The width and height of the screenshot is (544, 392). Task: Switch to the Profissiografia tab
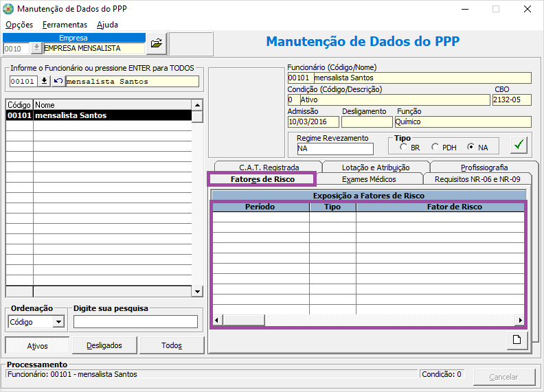pyautogui.click(x=484, y=168)
